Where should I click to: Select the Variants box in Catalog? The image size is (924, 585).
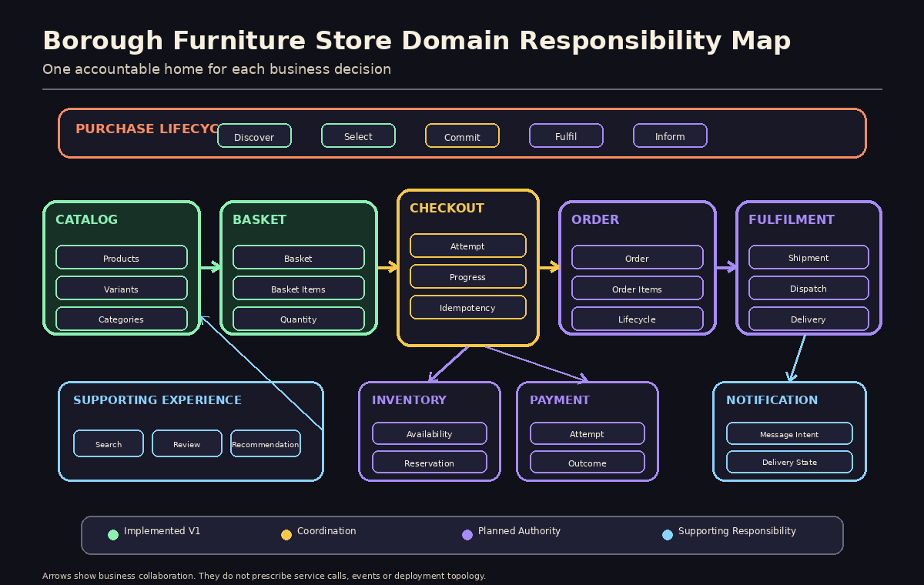click(x=122, y=288)
